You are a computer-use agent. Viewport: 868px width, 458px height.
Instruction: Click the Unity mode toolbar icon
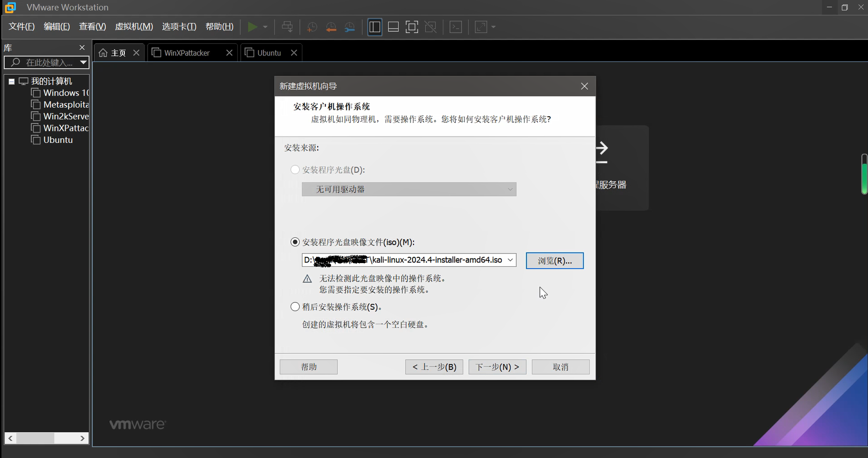[x=431, y=27]
